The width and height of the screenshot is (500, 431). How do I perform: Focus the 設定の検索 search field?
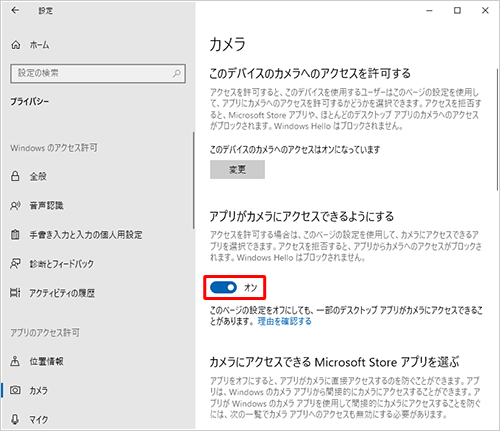[x=98, y=73]
